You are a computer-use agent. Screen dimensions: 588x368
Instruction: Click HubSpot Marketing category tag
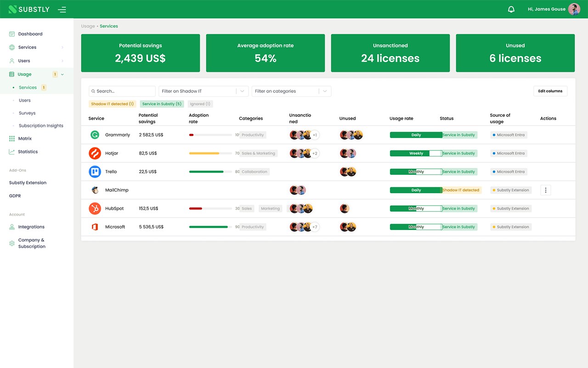(x=270, y=208)
